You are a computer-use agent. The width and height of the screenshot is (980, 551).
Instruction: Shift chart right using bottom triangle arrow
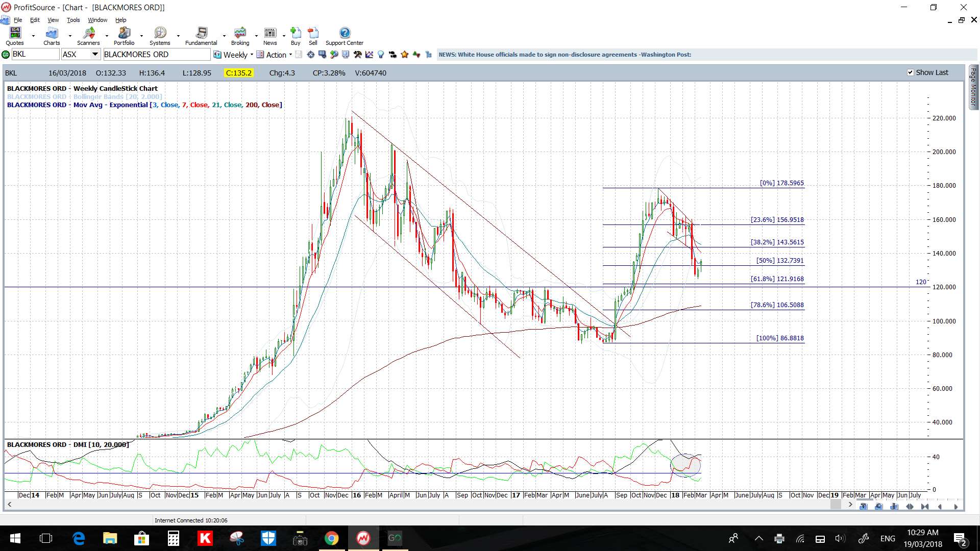pos(956,507)
